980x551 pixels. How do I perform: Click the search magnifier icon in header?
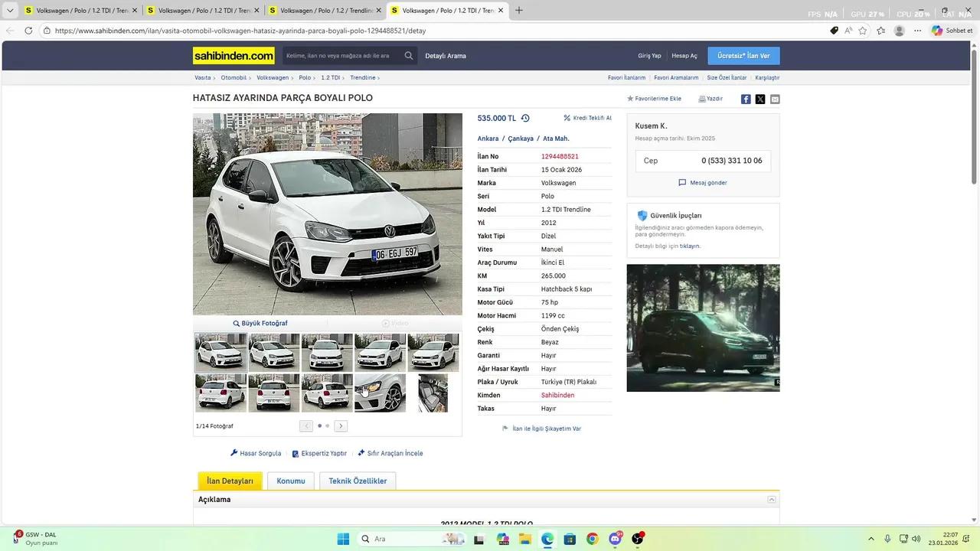click(409, 56)
